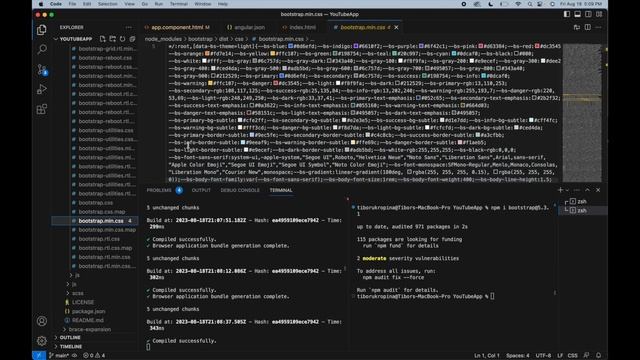Open the launch profile dropdown beside plus

tap(567, 190)
